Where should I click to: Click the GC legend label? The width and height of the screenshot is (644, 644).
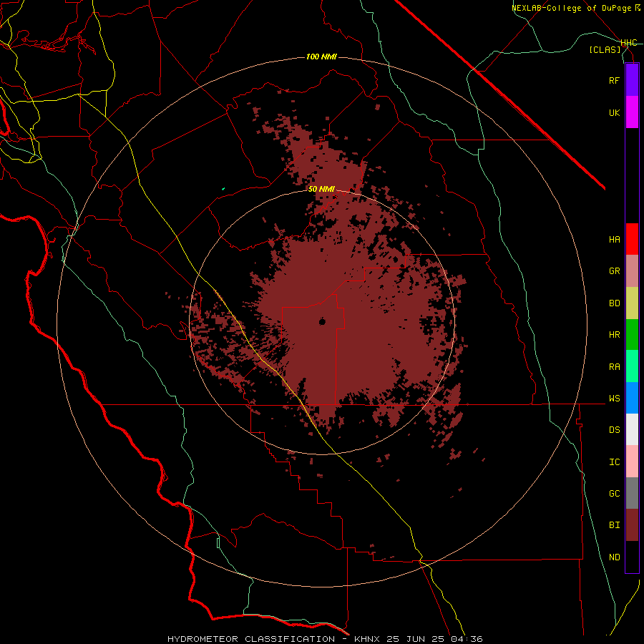[x=614, y=494]
